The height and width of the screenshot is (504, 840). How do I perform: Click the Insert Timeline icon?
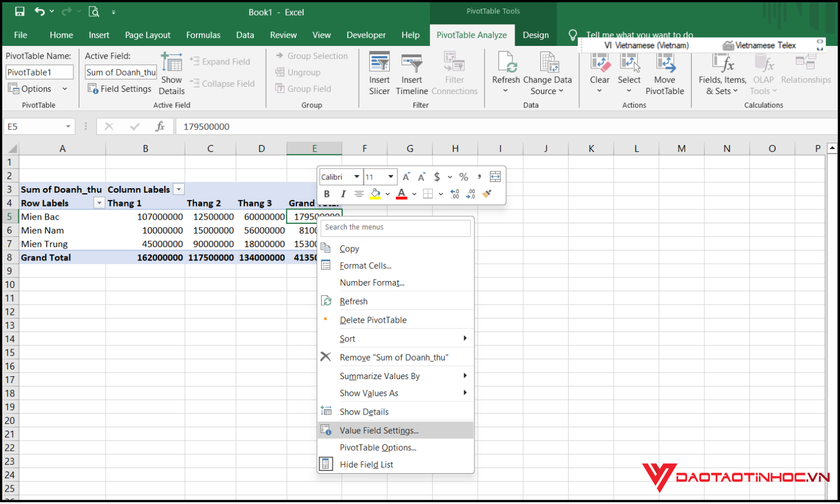412,72
